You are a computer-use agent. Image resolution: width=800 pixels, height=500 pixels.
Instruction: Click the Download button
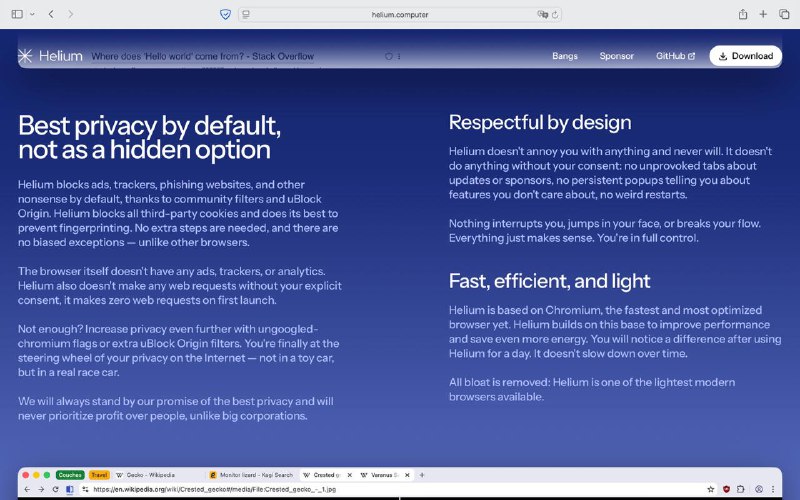[x=745, y=56]
